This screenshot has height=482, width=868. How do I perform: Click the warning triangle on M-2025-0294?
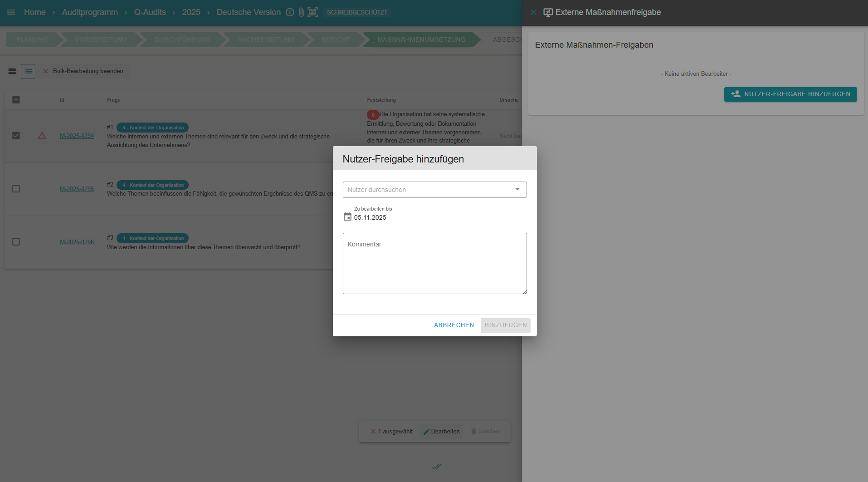pyautogui.click(x=42, y=136)
